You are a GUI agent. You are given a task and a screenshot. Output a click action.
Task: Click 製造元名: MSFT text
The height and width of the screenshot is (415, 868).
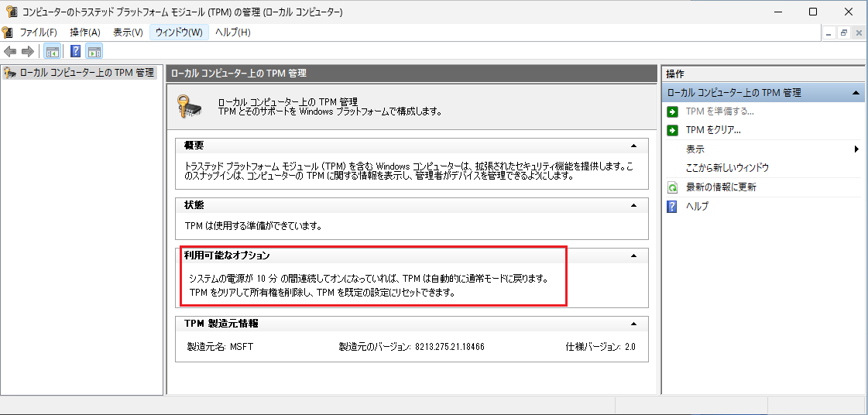(x=221, y=347)
